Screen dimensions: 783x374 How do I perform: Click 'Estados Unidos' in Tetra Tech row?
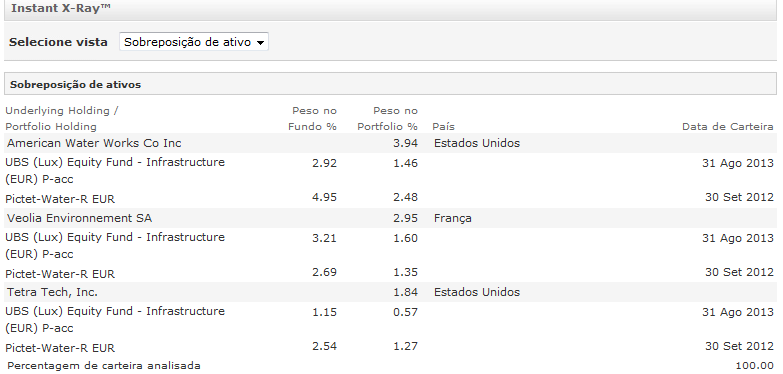click(477, 292)
